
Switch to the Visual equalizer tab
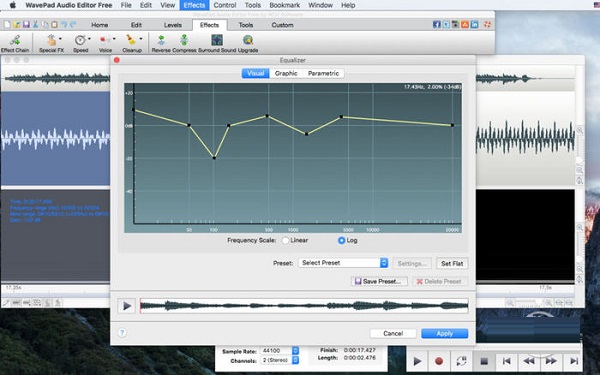[255, 73]
